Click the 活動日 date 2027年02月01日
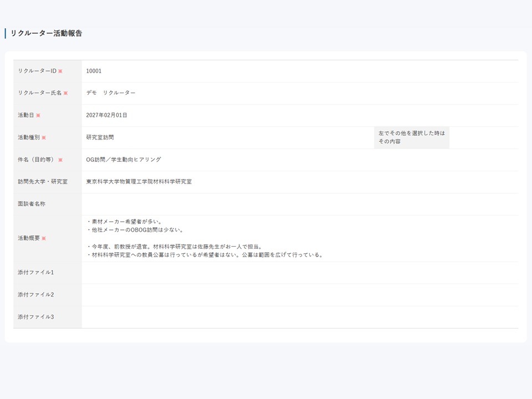This screenshot has height=399, width=532. [x=106, y=115]
